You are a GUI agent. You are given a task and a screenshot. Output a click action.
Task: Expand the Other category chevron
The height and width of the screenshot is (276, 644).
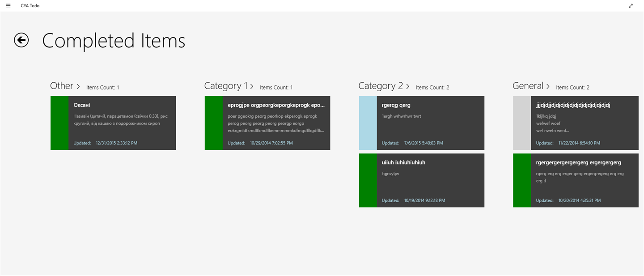pos(78,86)
